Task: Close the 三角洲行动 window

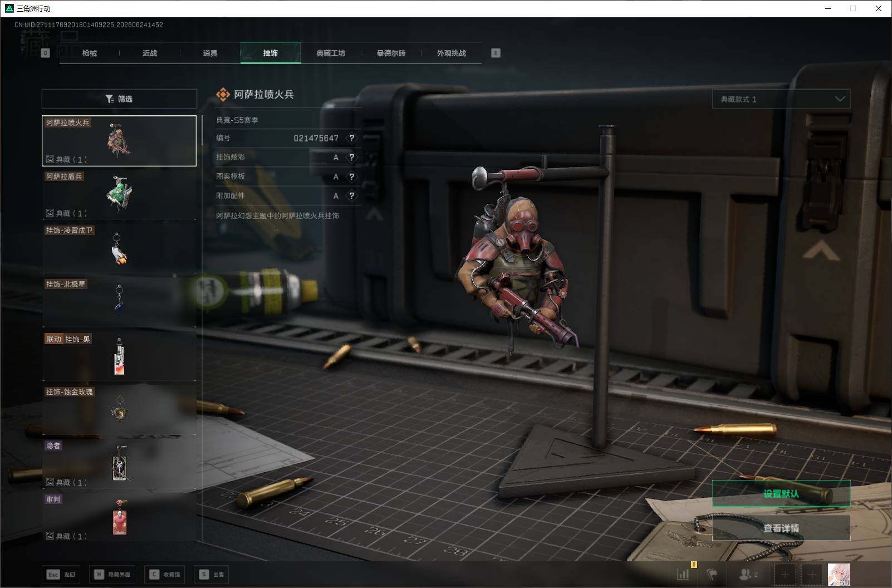Action: click(879, 8)
